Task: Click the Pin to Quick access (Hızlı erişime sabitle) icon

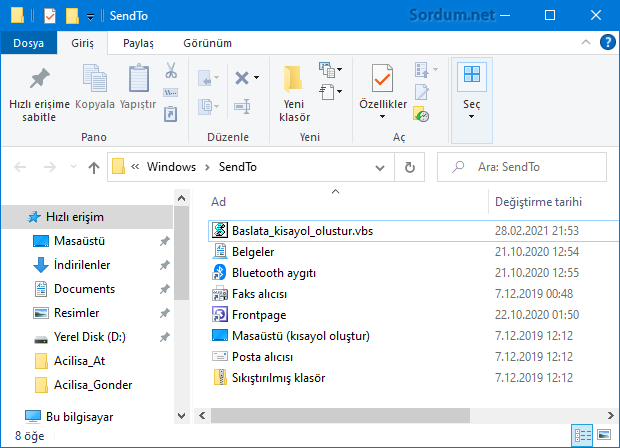Action: tap(40, 78)
